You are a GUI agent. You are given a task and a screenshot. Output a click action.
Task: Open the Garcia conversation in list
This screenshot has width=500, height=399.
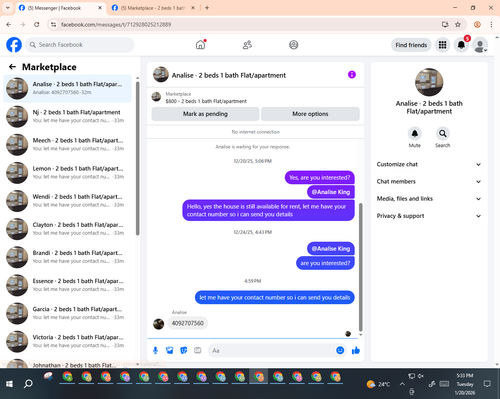[67, 313]
